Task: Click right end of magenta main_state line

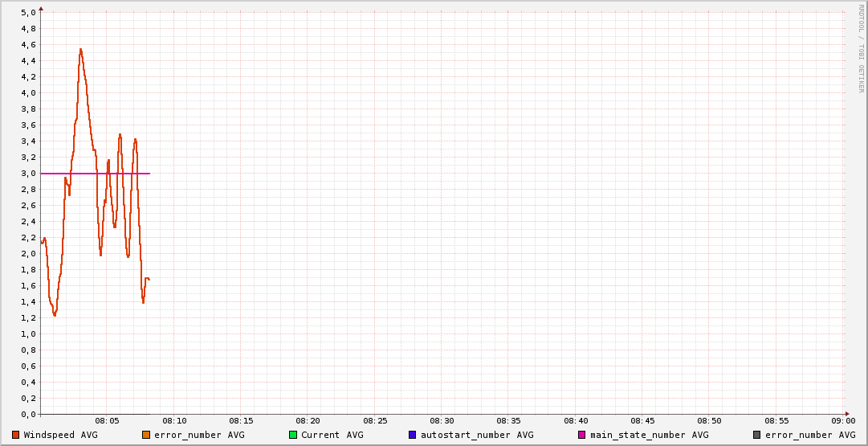Action: click(x=149, y=174)
